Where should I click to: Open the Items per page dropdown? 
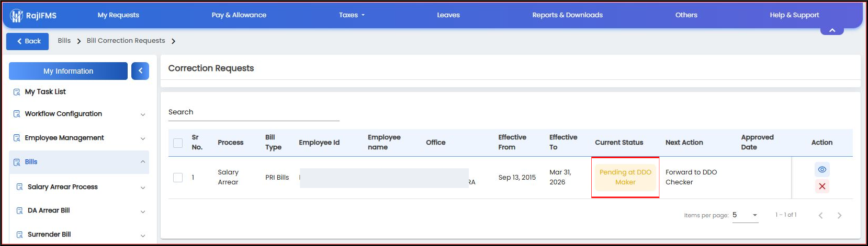[745, 215]
